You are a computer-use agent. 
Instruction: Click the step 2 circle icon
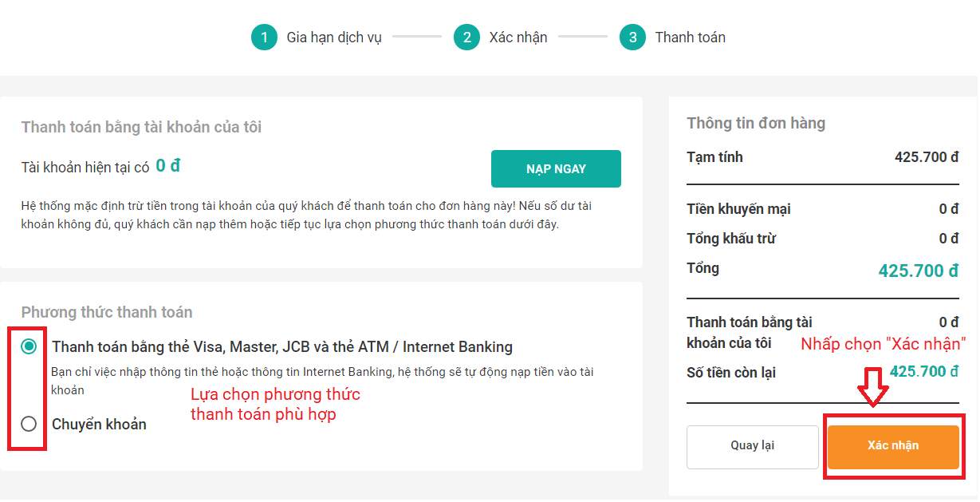(466, 38)
